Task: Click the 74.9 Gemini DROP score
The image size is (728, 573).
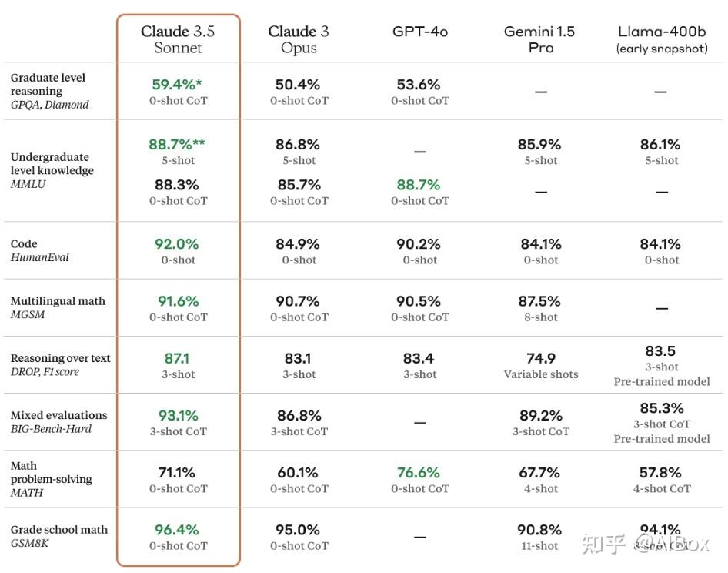Action: [x=540, y=358]
